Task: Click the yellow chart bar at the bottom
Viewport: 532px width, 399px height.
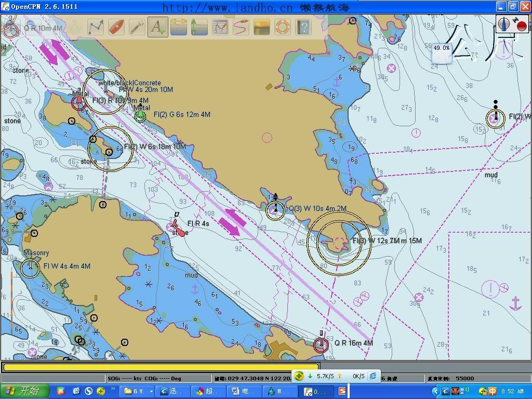Action: (x=161, y=367)
